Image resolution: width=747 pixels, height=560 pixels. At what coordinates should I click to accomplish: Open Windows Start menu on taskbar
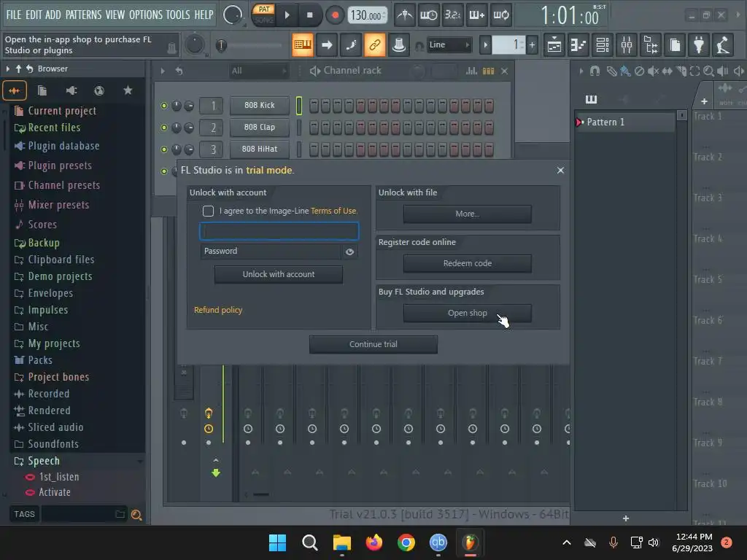tap(277, 542)
